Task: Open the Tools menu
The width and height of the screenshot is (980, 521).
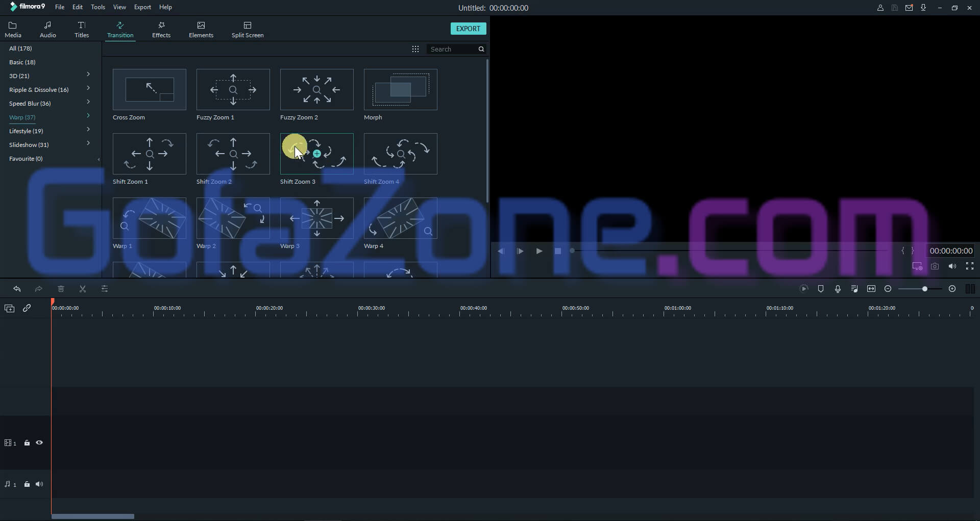Action: coord(97,7)
